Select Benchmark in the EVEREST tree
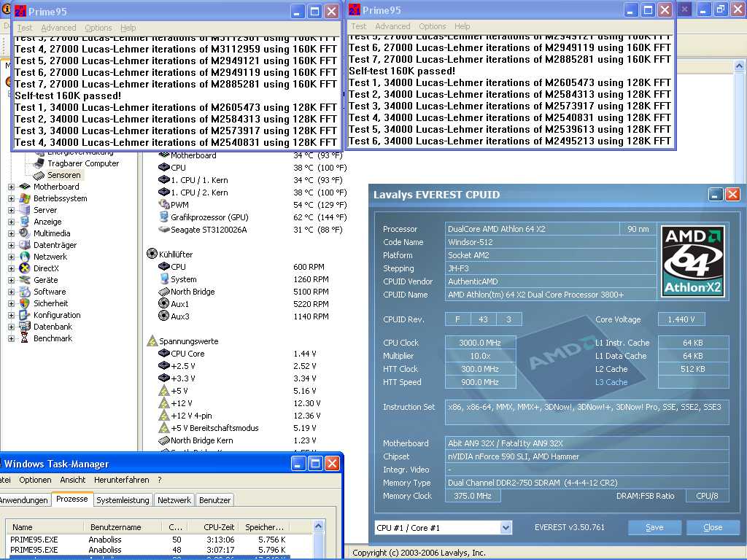This screenshot has width=747, height=560. click(x=53, y=338)
